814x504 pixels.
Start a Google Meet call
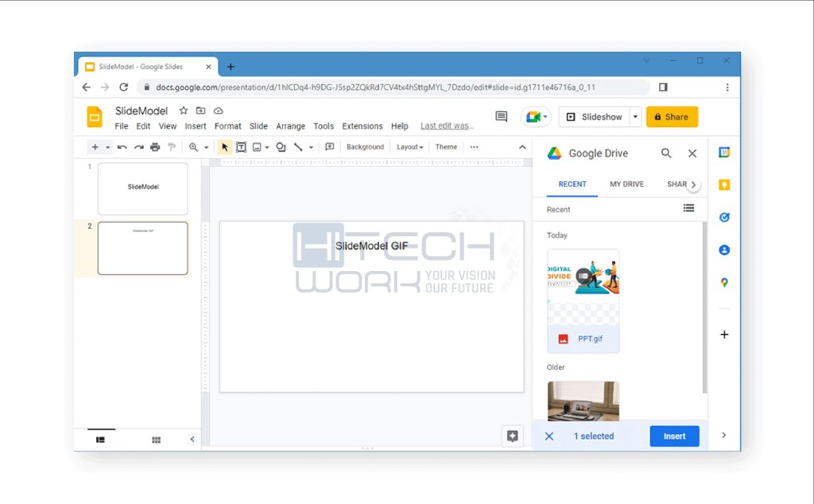pyautogui.click(x=536, y=117)
